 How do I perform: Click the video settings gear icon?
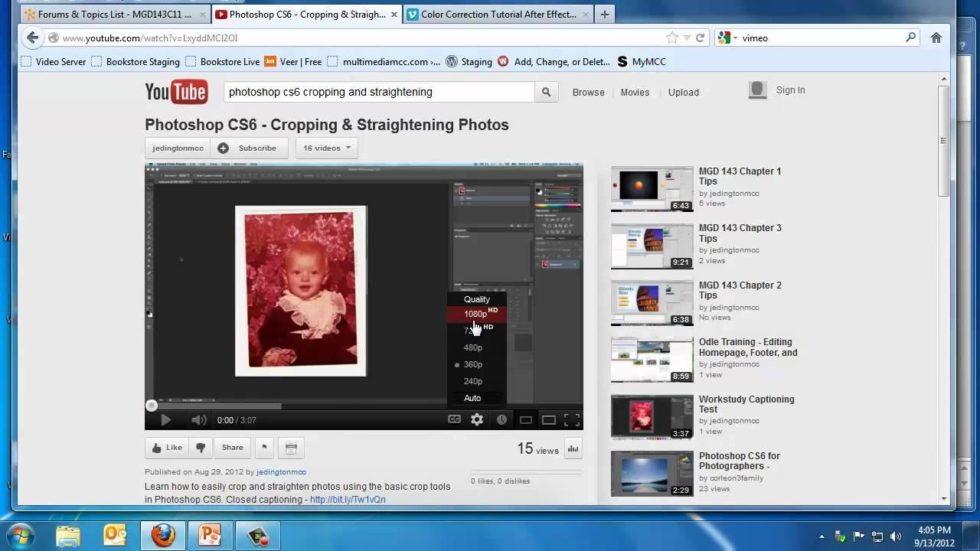477,419
